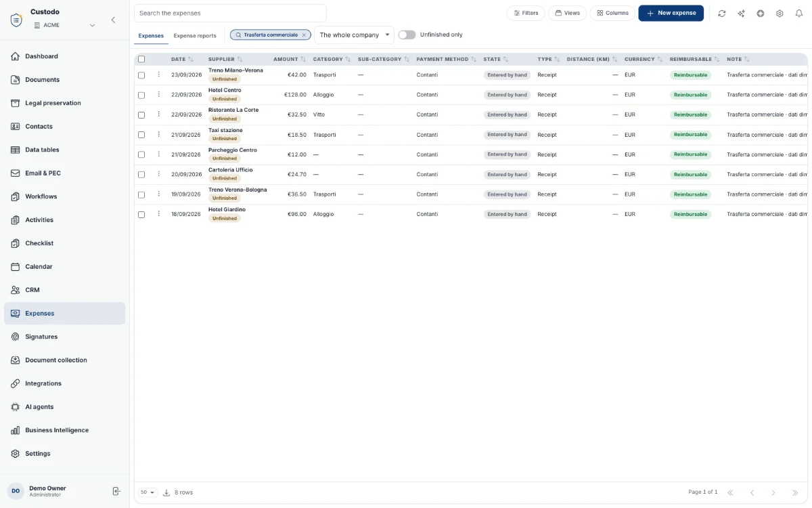Image resolution: width=812 pixels, height=508 pixels.
Task: Open the AI sparkle assistant icon
Action: pos(741,13)
